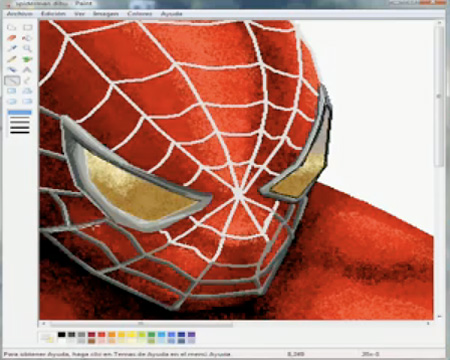Open the Imagen menu
Screen dimensions: 450x360
pyautogui.click(x=106, y=14)
